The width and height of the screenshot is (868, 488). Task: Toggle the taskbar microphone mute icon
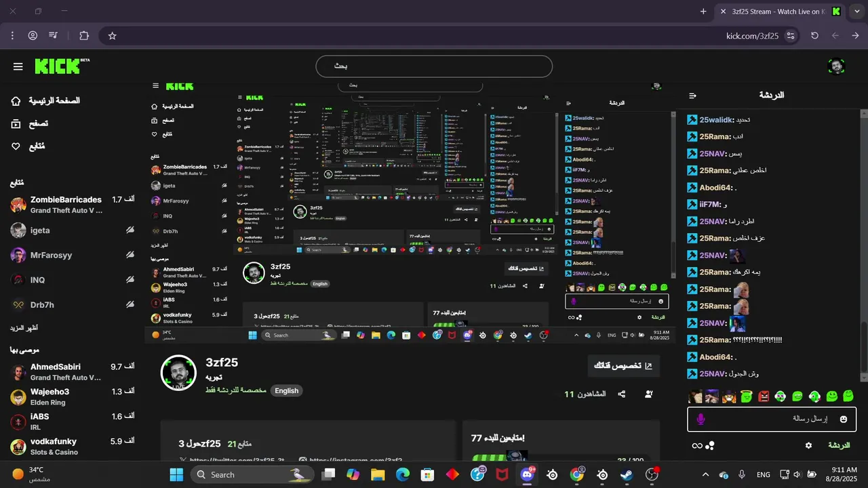coord(741,474)
